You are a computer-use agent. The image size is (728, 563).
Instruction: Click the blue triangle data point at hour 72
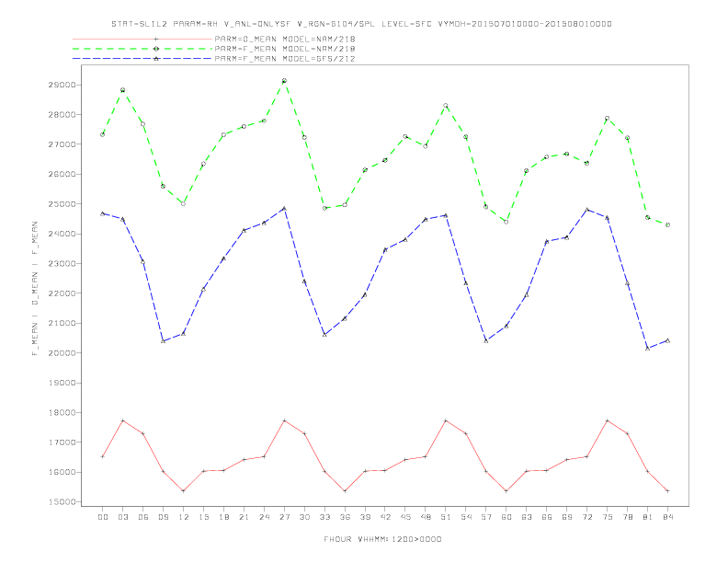[x=586, y=210]
